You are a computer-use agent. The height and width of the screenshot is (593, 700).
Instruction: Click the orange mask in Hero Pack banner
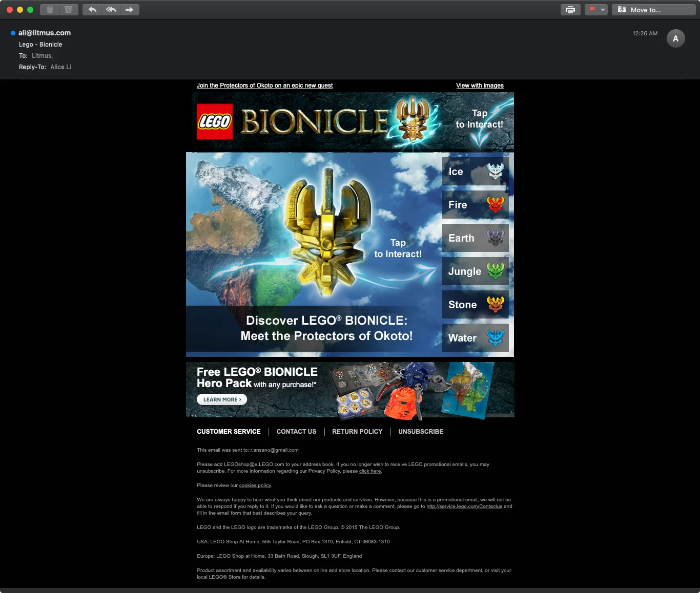402,403
